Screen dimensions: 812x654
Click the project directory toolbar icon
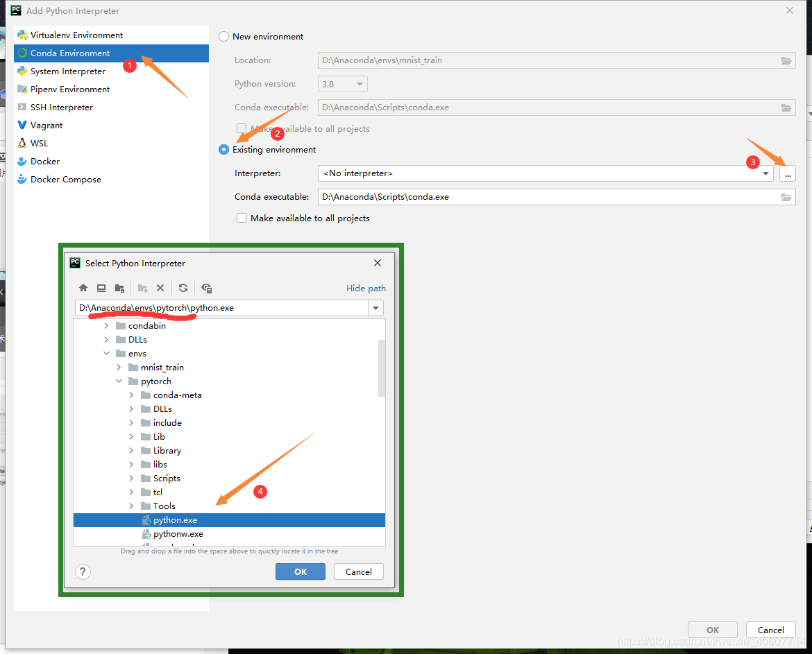pyautogui.click(x=119, y=289)
